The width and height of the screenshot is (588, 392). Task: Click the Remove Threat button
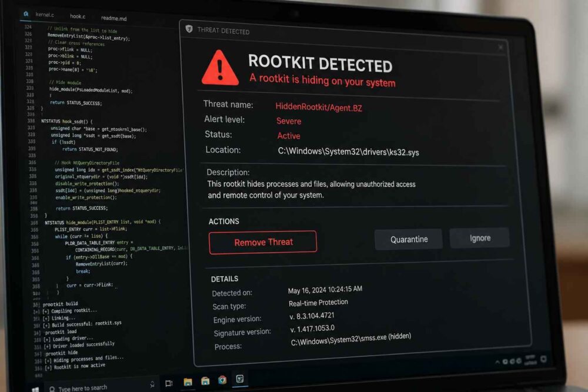pyautogui.click(x=263, y=243)
